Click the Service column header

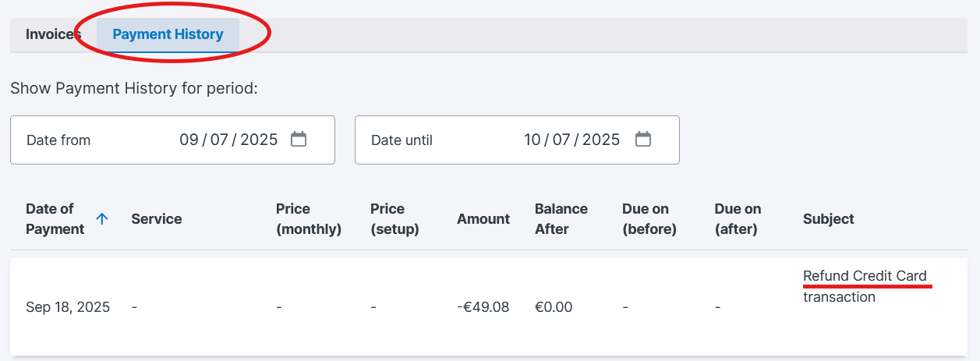tap(156, 219)
